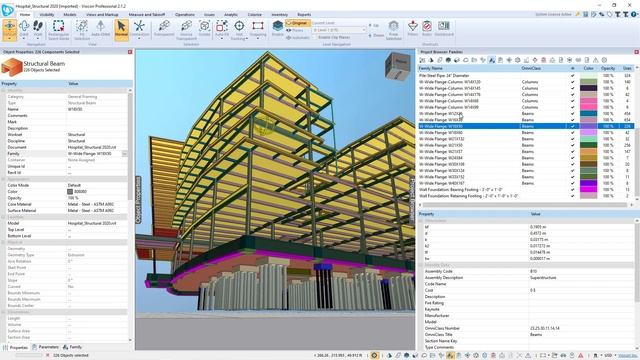The height and width of the screenshot is (360, 640).
Task: Choose Rectangular Zoom Window tool
Action: pyautogui.click(x=59, y=29)
